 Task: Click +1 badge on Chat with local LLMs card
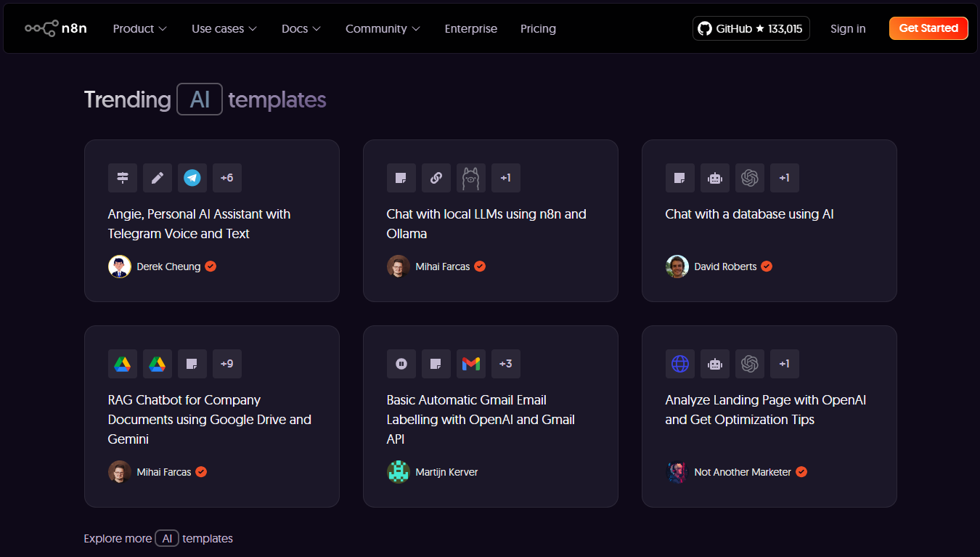pyautogui.click(x=506, y=178)
